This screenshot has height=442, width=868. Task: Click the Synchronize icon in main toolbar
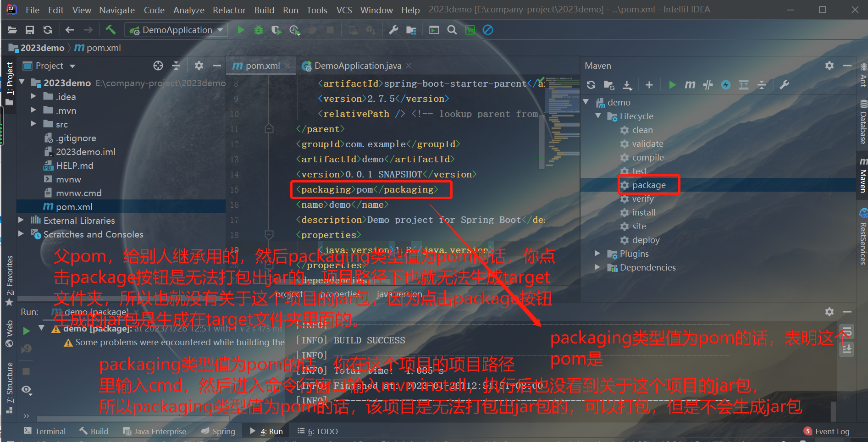tap(48, 30)
